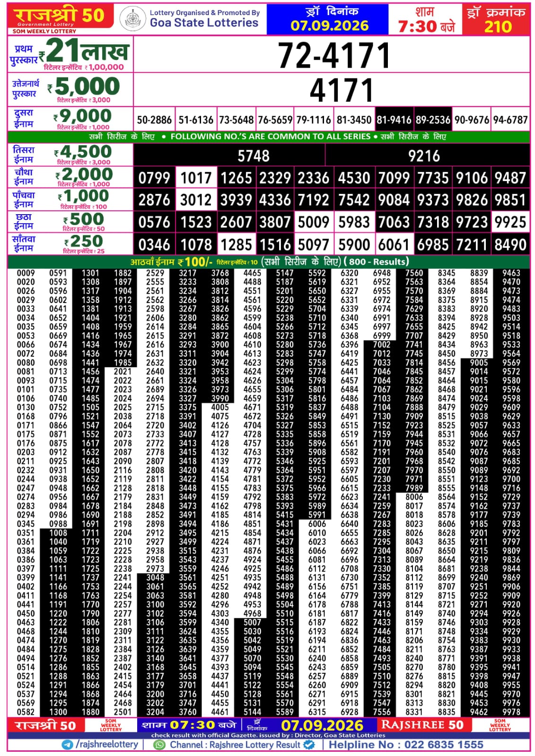Select second prize number 76-5659
The image size is (535, 756).
(x=275, y=120)
